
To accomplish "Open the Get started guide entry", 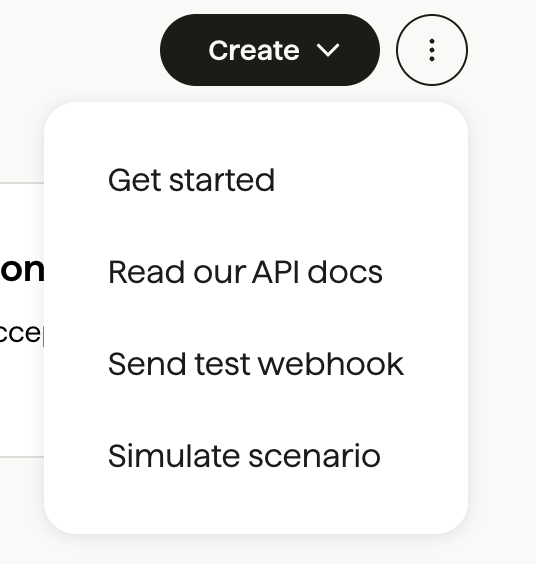I will tap(256, 180).
